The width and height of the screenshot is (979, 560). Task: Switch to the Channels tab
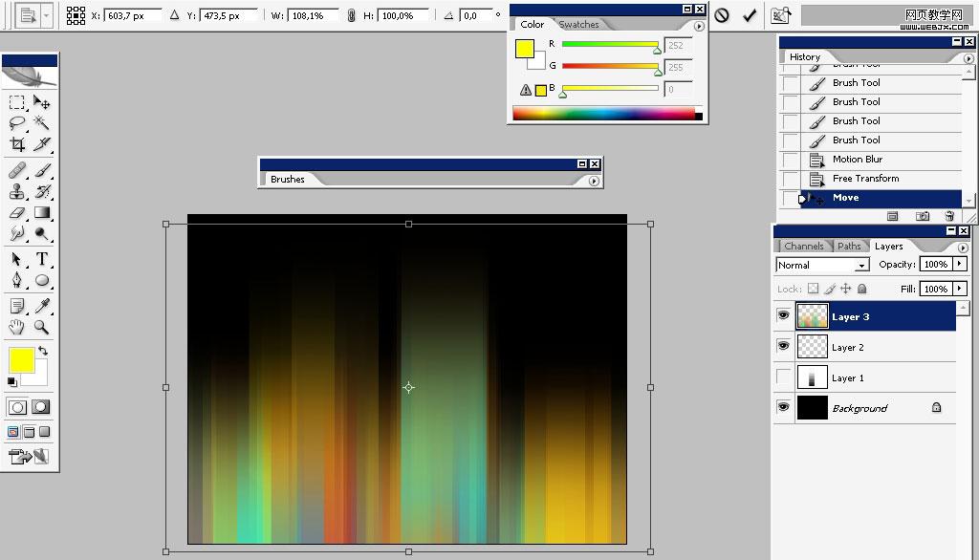pyautogui.click(x=803, y=246)
